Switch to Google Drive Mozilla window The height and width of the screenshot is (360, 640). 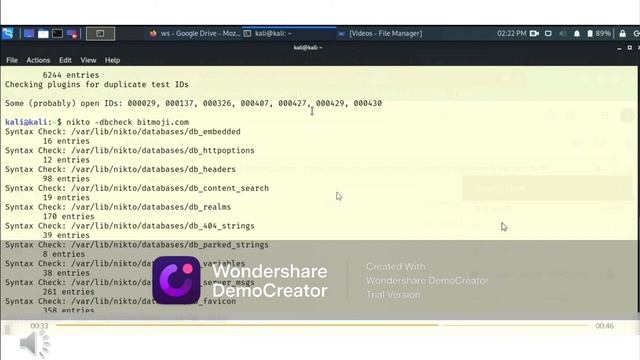click(195, 33)
